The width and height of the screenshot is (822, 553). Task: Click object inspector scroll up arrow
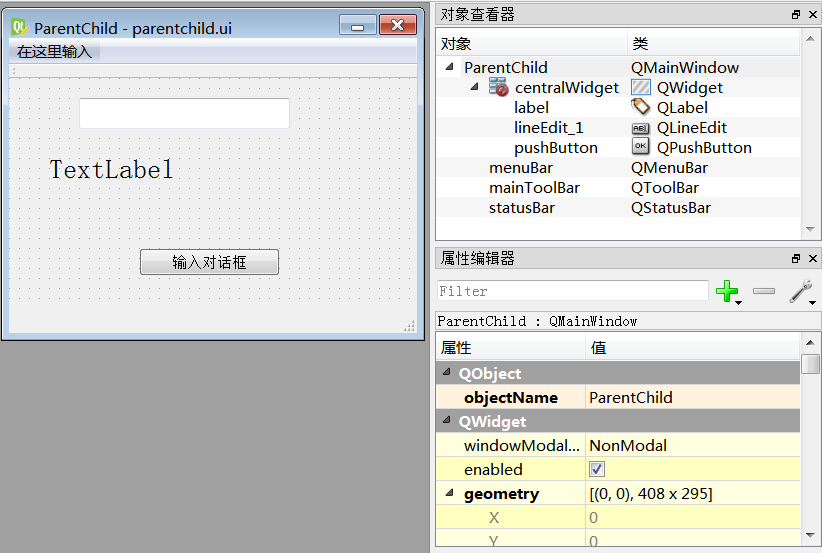tap(810, 38)
